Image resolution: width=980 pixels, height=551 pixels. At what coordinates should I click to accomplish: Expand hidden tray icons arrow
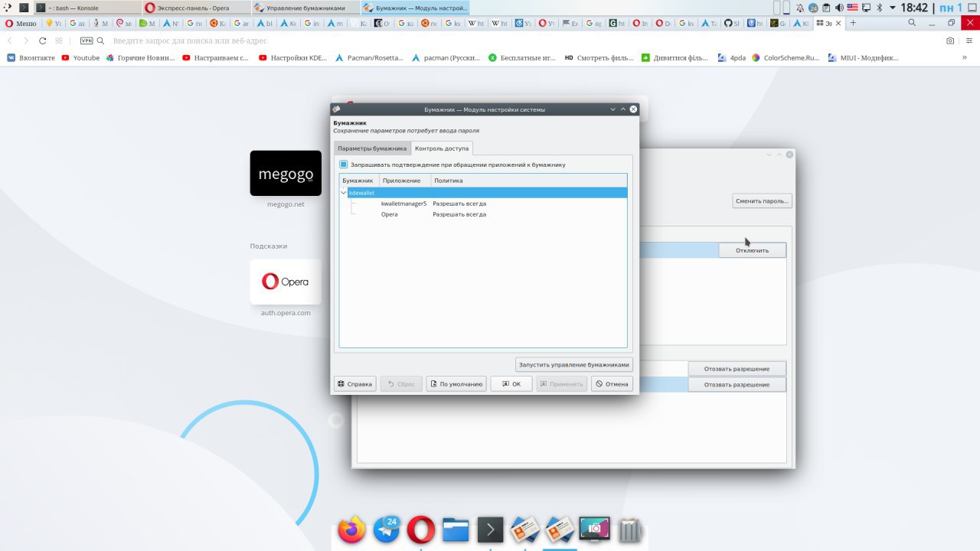pyautogui.click(x=892, y=8)
